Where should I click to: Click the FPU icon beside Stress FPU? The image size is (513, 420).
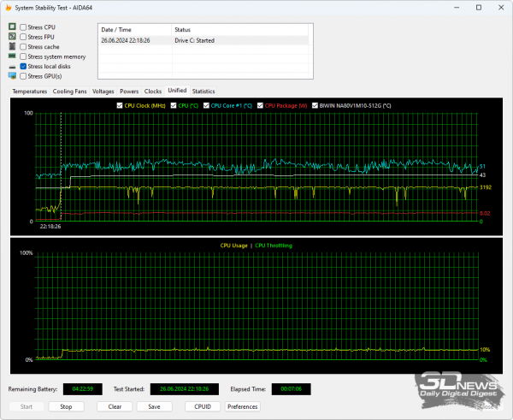point(12,37)
